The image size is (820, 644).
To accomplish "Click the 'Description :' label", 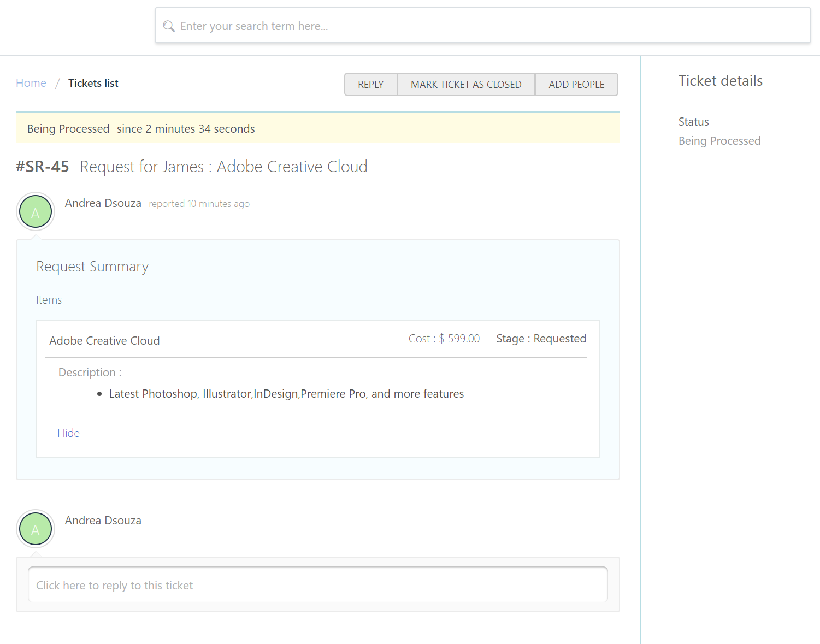I will coord(90,373).
